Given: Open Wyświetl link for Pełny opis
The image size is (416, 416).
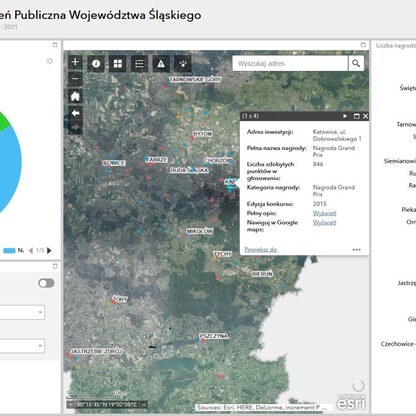Looking at the screenshot, I should pyautogui.click(x=324, y=213).
